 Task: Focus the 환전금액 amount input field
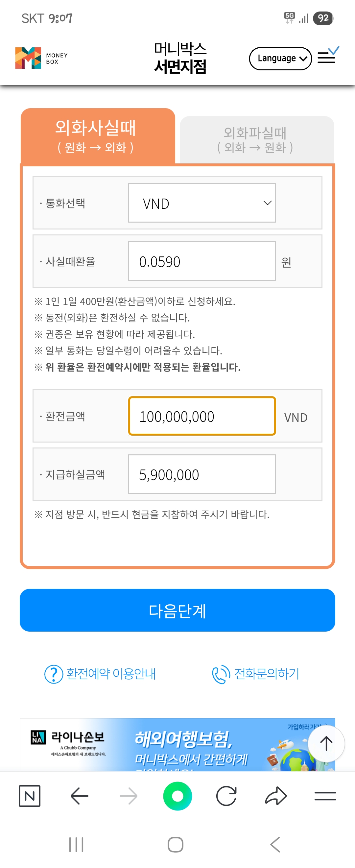tap(202, 416)
